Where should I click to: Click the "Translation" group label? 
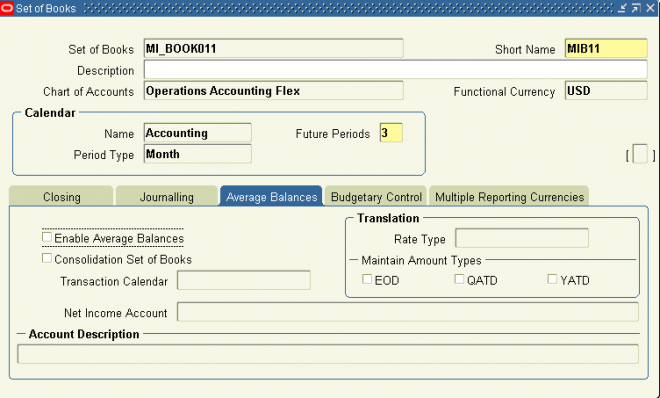pos(388,218)
